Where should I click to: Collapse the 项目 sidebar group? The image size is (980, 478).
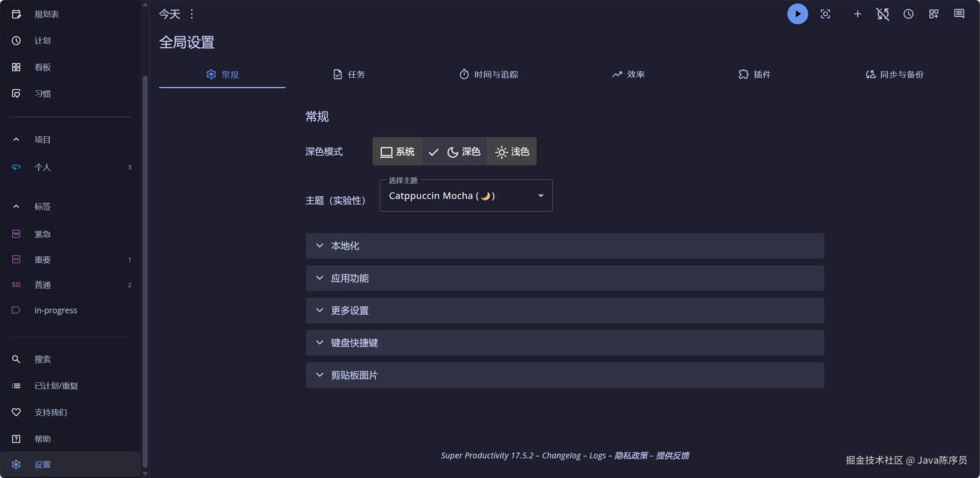pos(16,140)
